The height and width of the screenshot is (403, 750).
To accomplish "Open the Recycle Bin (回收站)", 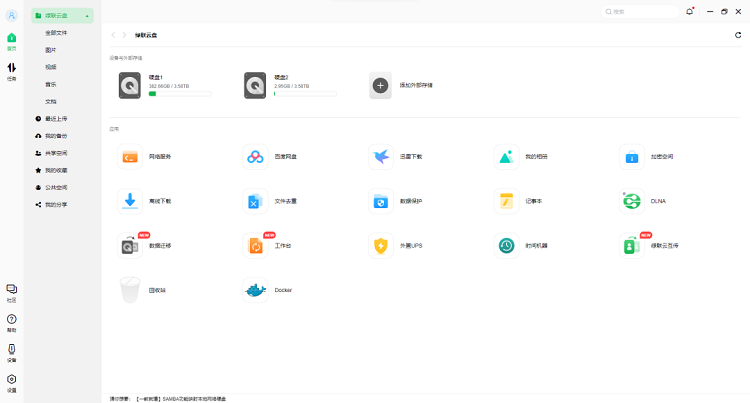I will pos(130,290).
